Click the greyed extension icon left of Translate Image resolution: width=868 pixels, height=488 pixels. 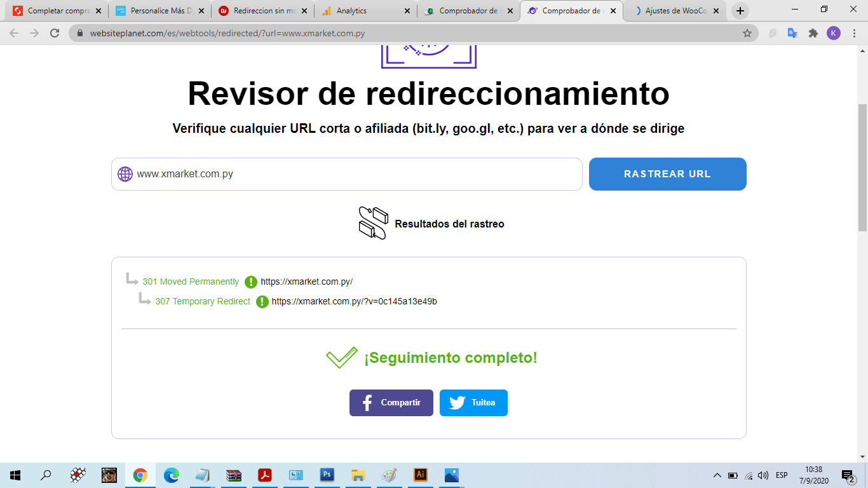click(773, 33)
